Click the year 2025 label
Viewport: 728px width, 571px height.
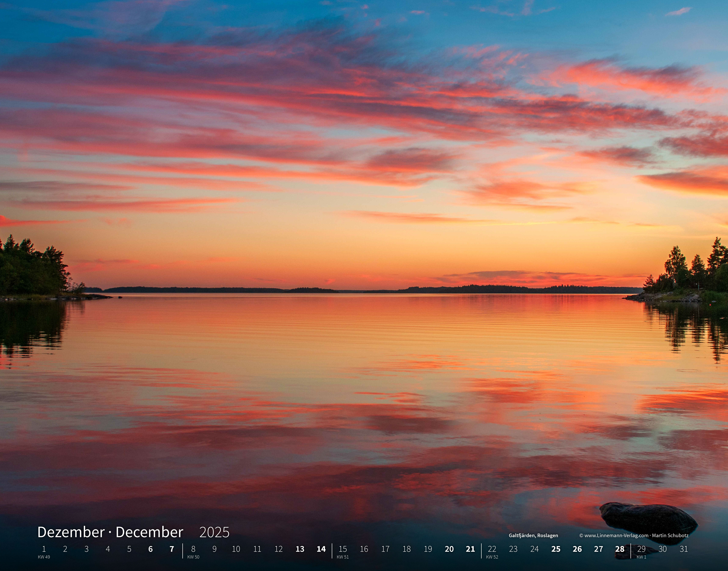(x=214, y=532)
